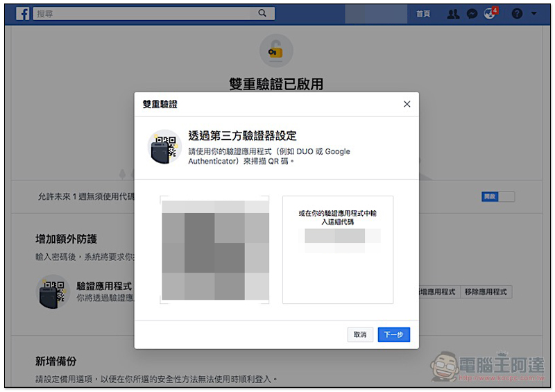
Task: Click the 驗證應用程式 QR icon in background
Action: pos(53,291)
